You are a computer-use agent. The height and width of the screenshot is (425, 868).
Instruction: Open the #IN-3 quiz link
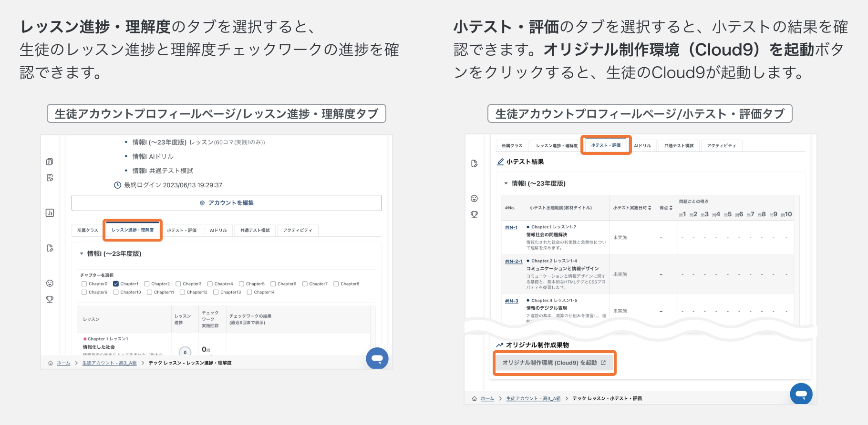tap(511, 301)
